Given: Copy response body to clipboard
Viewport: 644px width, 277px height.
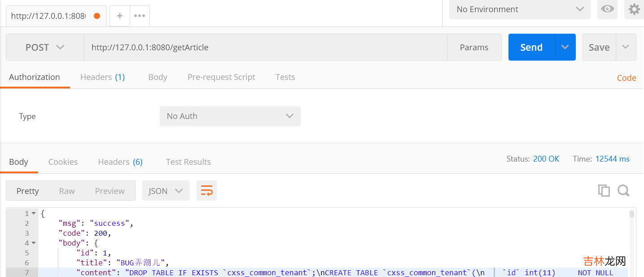Looking at the screenshot, I should pos(604,191).
